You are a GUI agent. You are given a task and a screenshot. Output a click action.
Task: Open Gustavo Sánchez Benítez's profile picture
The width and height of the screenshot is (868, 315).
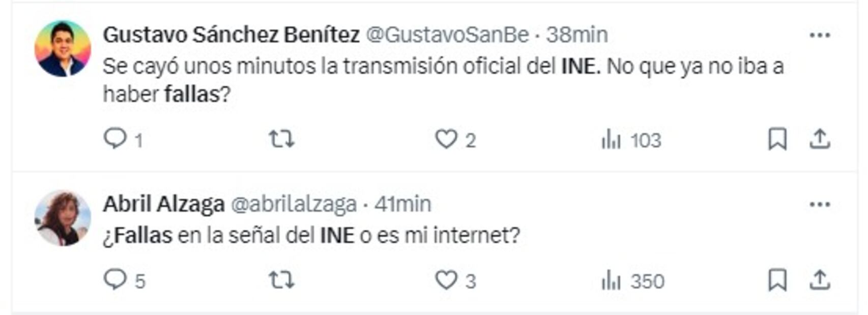(x=63, y=49)
